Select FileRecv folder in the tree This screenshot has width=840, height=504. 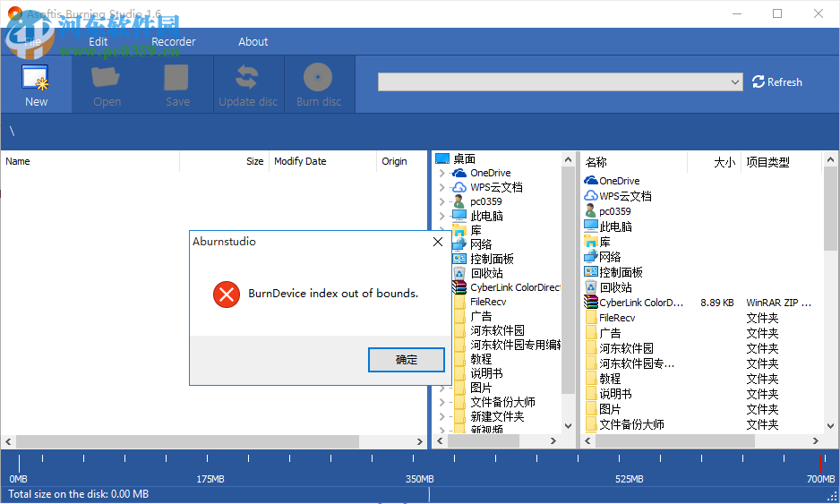coord(488,302)
